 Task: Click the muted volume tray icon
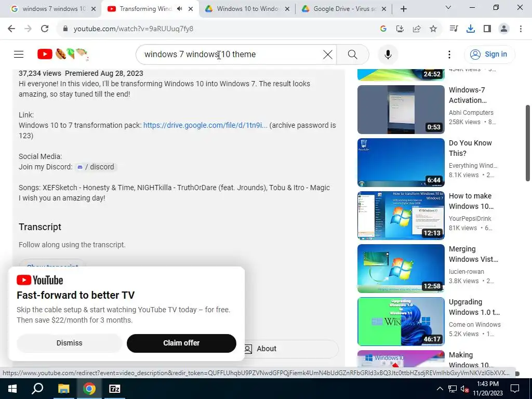464,389
